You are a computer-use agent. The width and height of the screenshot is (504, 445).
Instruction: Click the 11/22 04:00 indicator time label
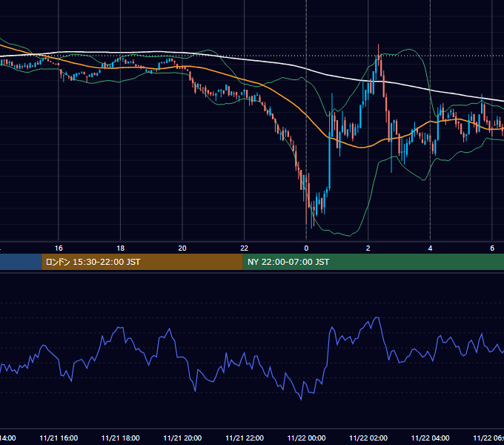click(431, 438)
